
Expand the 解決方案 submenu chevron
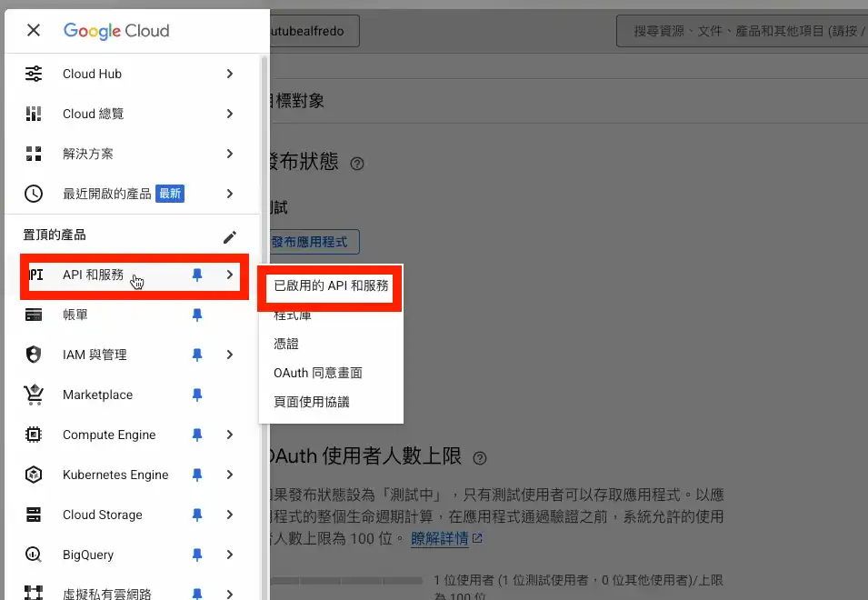pyautogui.click(x=230, y=154)
